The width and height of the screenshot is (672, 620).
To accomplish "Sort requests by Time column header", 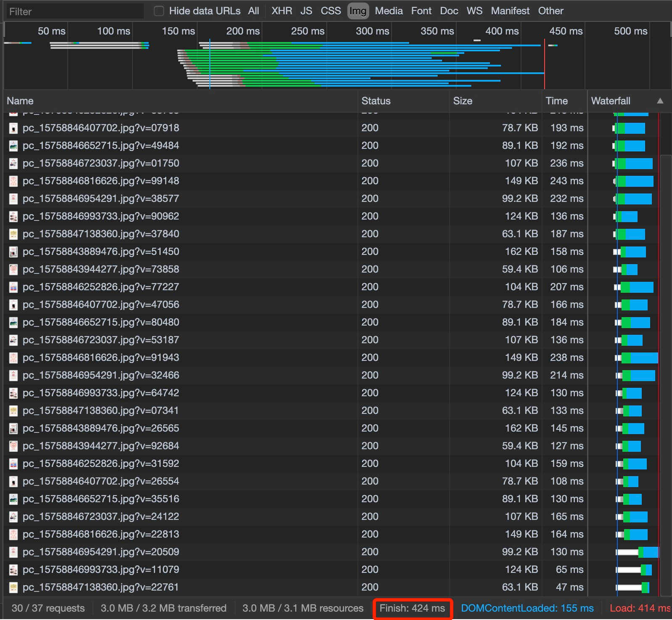I will click(556, 101).
